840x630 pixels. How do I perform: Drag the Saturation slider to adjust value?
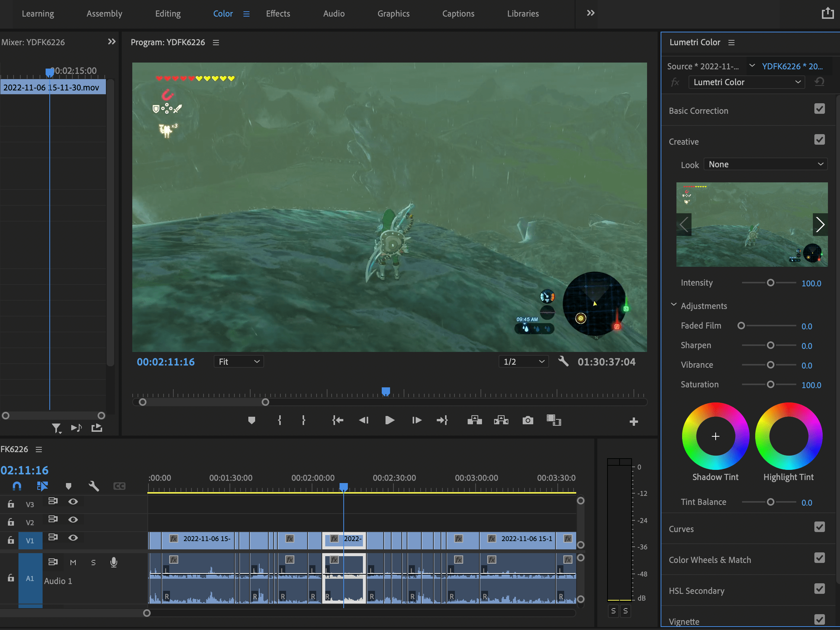click(771, 384)
